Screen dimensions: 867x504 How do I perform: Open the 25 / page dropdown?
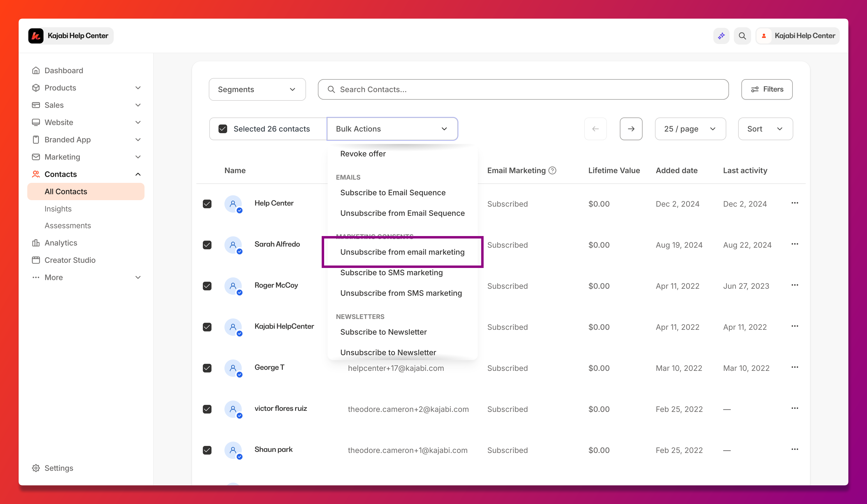(690, 129)
